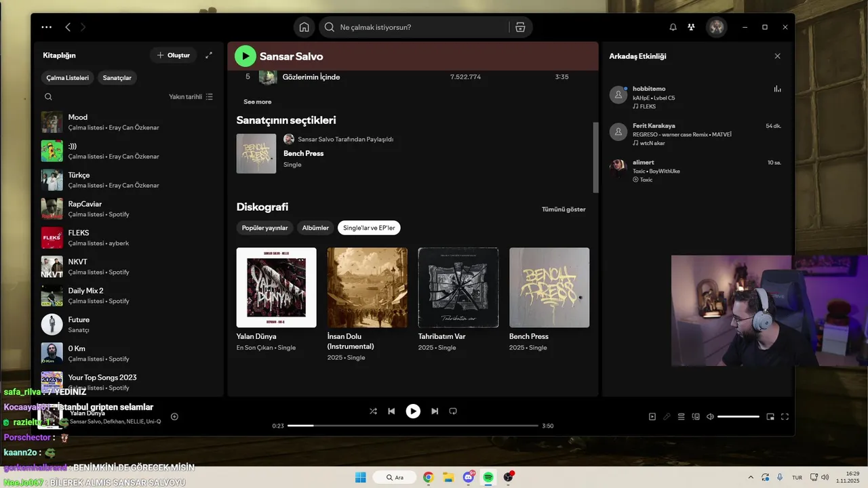868x488 pixels.
Task: Adjust the volume slider
Action: (738, 417)
